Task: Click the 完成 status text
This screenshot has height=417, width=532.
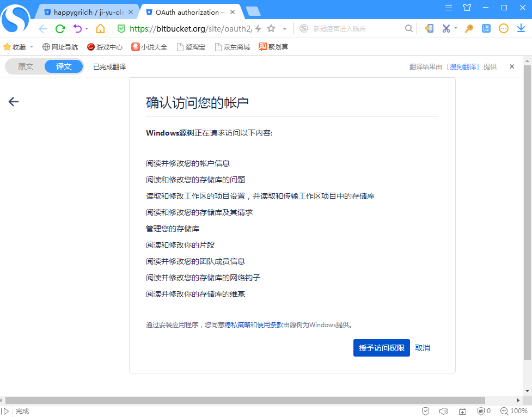Action: [x=22, y=411]
